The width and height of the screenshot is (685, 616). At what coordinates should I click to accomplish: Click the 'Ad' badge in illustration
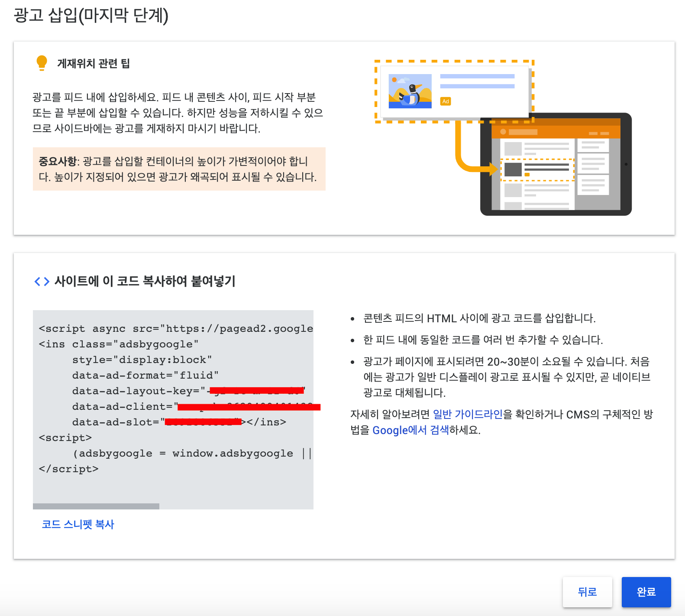446,101
